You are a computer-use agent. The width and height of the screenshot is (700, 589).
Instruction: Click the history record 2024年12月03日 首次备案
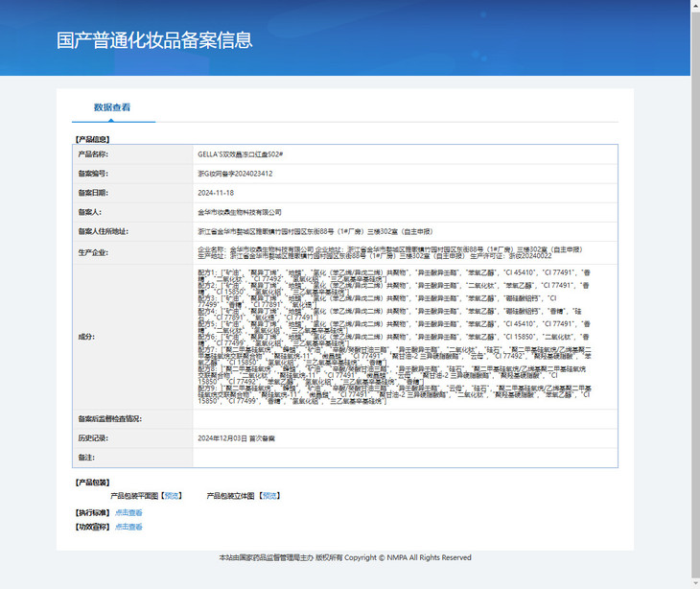click(x=236, y=438)
